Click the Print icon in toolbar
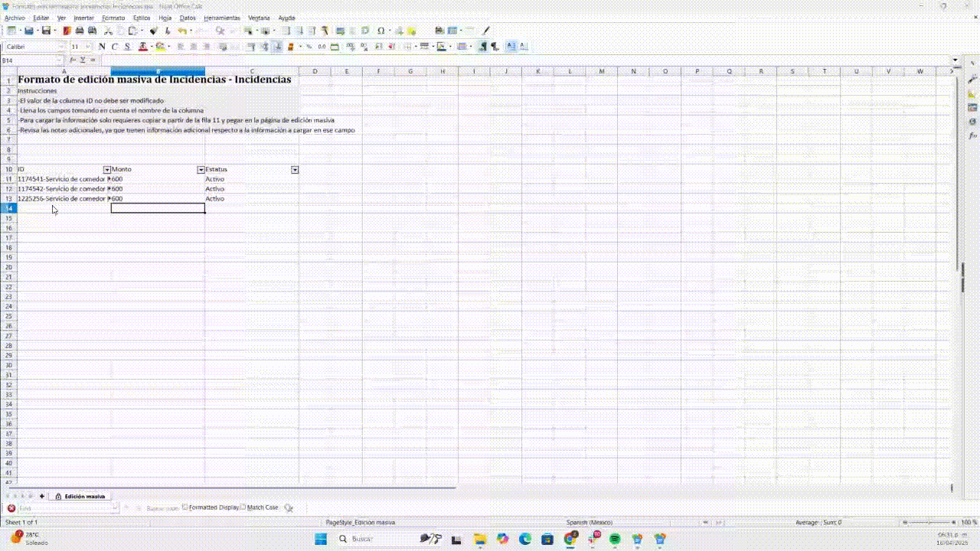The height and width of the screenshot is (551, 980). pyautogui.click(x=80, y=31)
